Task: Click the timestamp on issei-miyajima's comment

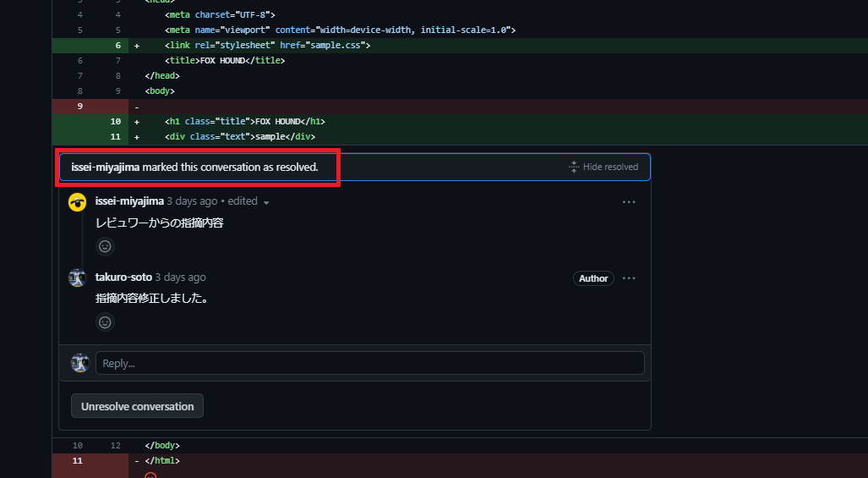Action: click(191, 201)
